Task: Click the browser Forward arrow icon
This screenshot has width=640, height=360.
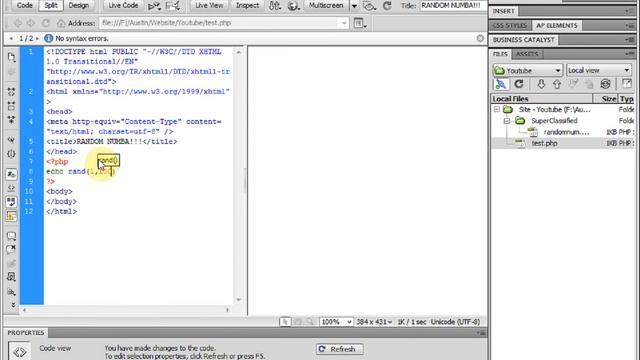Action: click(x=31, y=23)
